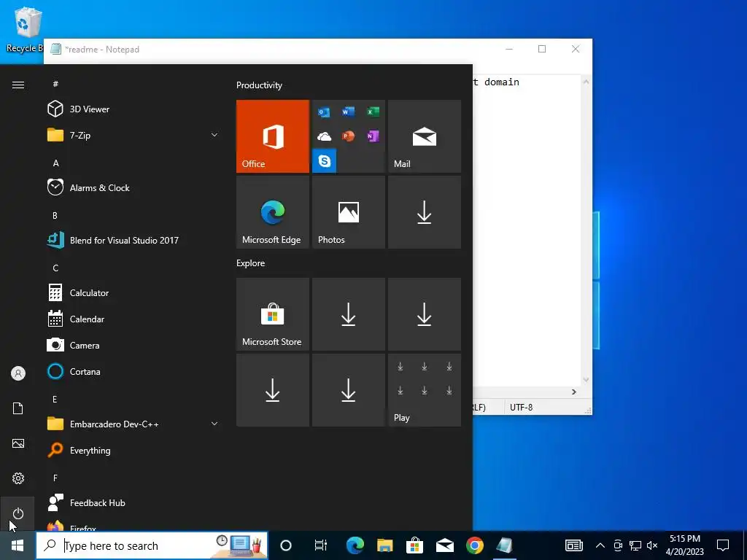
Task: Maximize the readme Notepad window
Action: pyautogui.click(x=542, y=49)
